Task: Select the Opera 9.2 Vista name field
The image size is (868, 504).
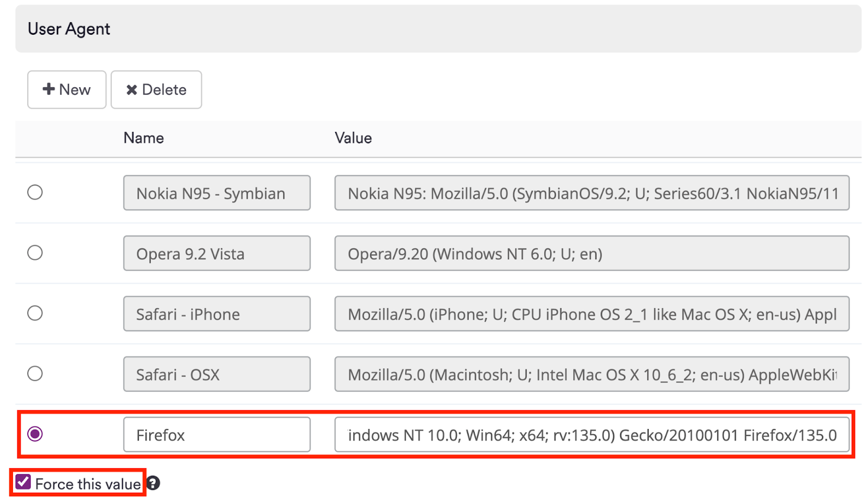Action: (x=216, y=253)
